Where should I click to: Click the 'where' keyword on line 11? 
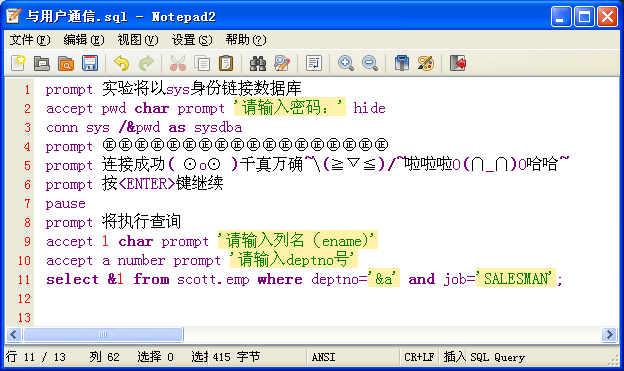pos(280,279)
